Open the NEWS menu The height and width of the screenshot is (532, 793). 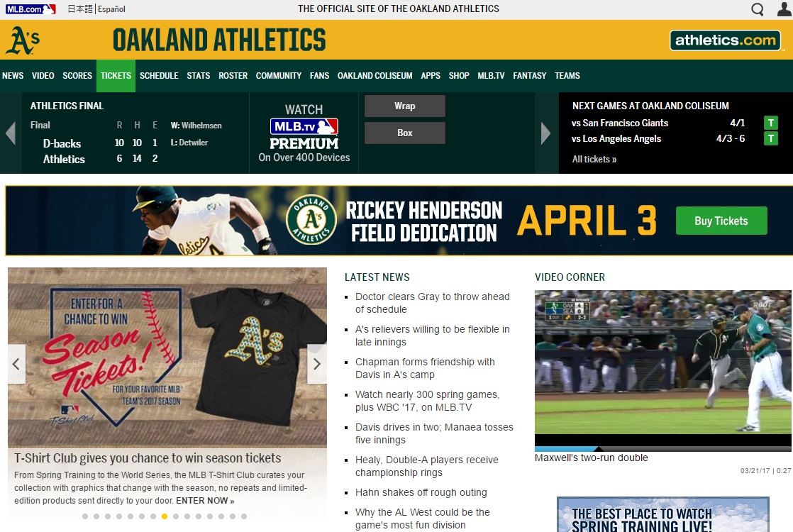(13, 76)
